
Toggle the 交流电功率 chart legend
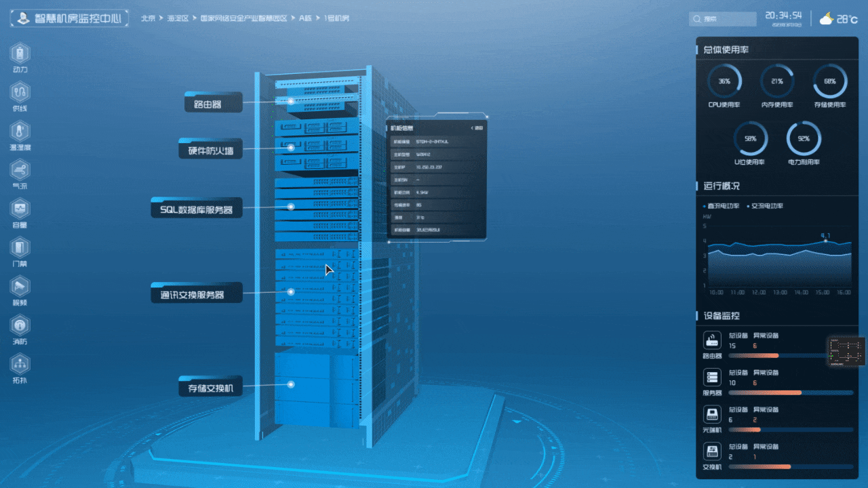(764, 205)
